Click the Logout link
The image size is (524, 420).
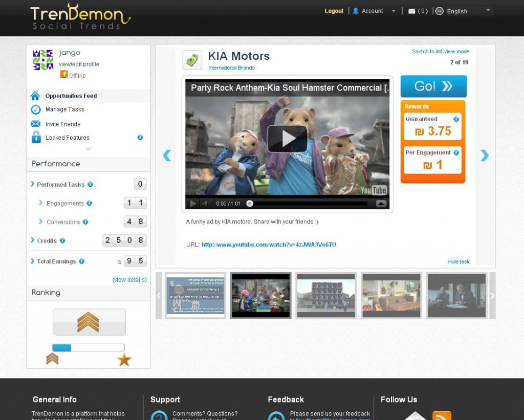pyautogui.click(x=334, y=11)
